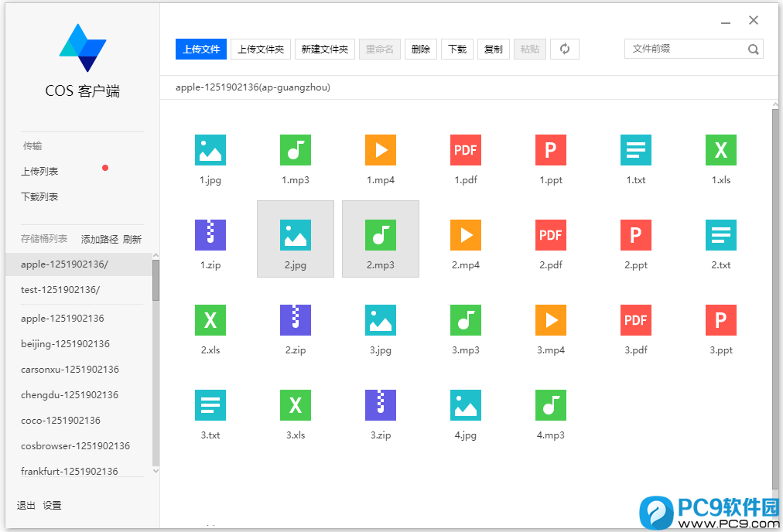Image resolution: width=783 pixels, height=532 pixels.
Task: Select the 3.zip archive icon
Action: [x=381, y=405]
